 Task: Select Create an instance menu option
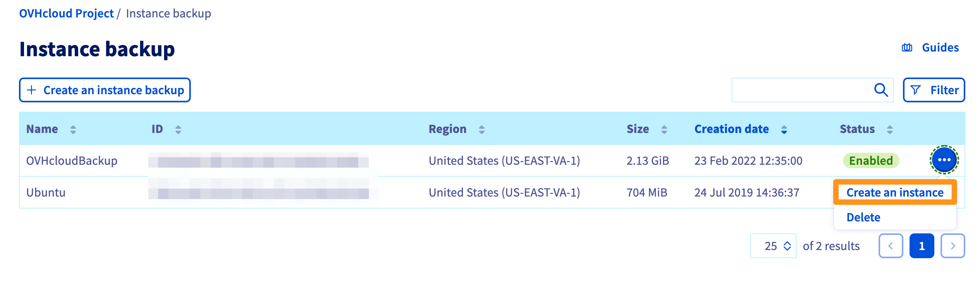pyautogui.click(x=895, y=192)
